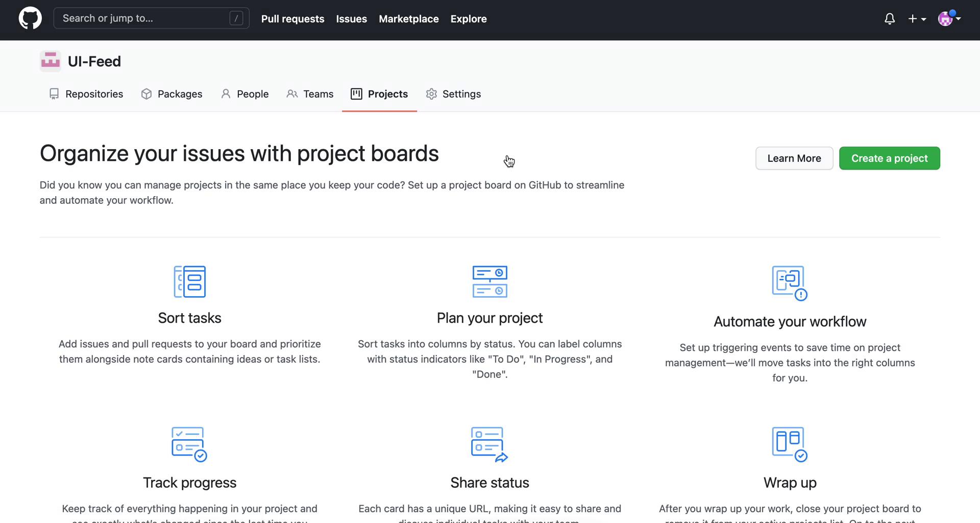The height and width of the screenshot is (523, 980).
Task: Click the Wrap up illustration icon
Action: click(x=790, y=444)
